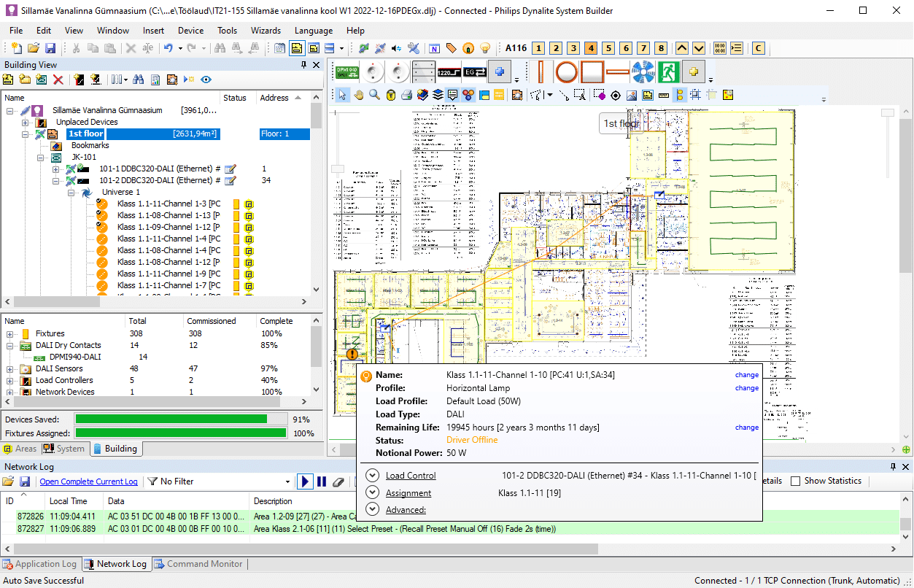Pick the blue fan device icon
The height and width of the screenshot is (588, 914).
coord(643,71)
